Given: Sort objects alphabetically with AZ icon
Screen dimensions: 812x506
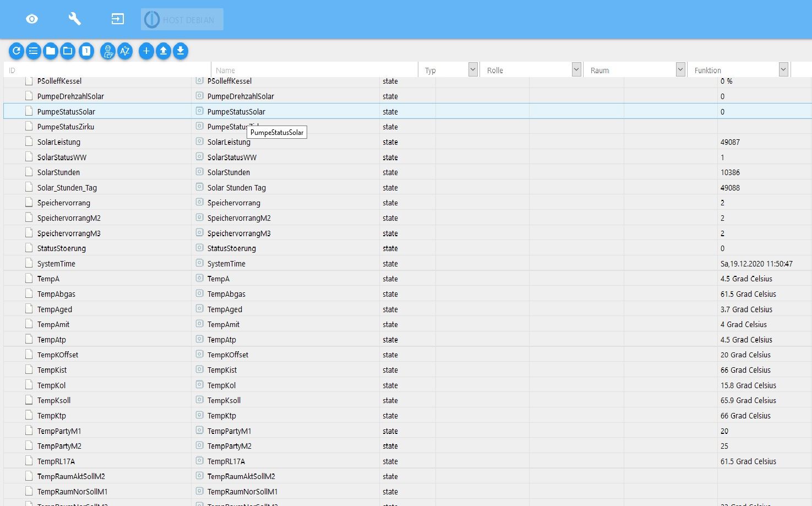Looking at the screenshot, I should (125, 51).
